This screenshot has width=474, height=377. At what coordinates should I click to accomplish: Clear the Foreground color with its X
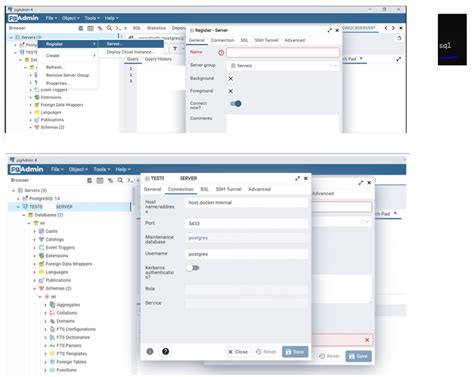pos(231,91)
